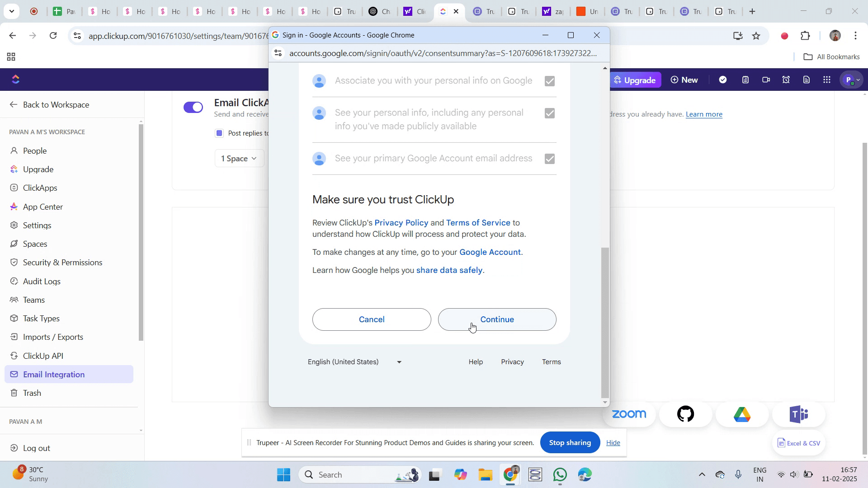Open Security & Permissions settings
Screen dimensions: 868x488
[x=62, y=263]
